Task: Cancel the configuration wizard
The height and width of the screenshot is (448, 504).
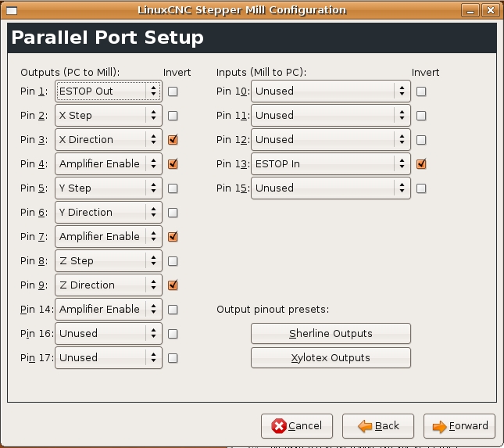Action: click(x=297, y=426)
